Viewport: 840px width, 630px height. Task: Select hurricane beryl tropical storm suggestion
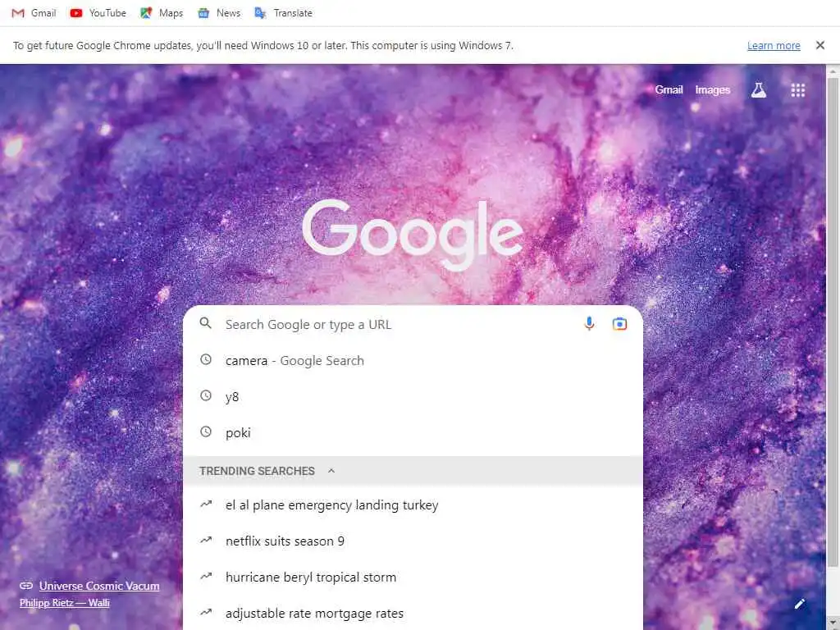click(x=413, y=577)
